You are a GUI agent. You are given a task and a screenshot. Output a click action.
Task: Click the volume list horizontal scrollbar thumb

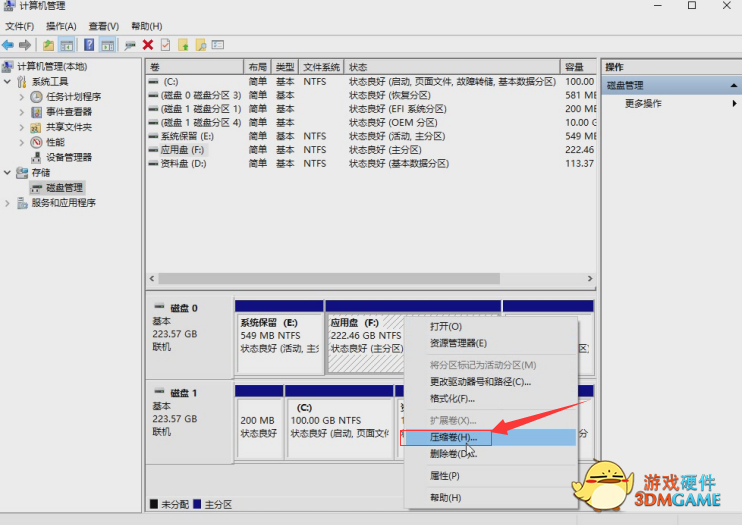329,278
